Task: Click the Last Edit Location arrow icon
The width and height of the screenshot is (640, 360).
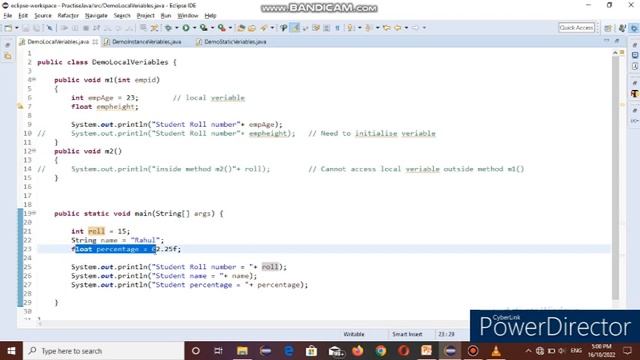Action: tap(387, 28)
